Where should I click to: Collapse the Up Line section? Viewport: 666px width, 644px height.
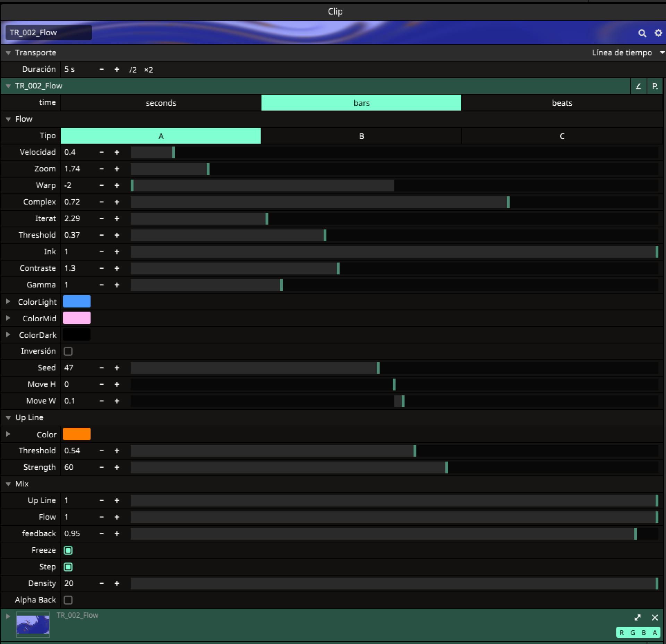[8, 418]
